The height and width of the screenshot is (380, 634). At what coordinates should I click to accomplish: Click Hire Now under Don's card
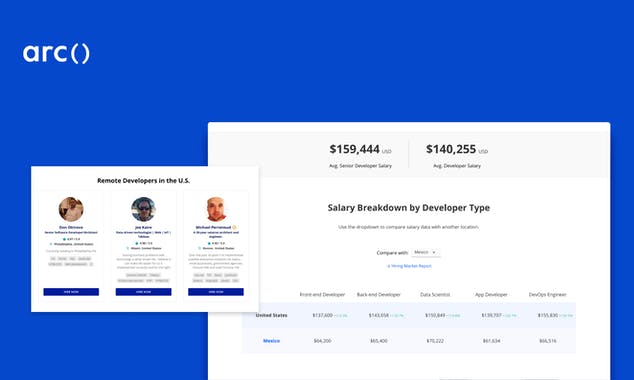click(x=71, y=292)
